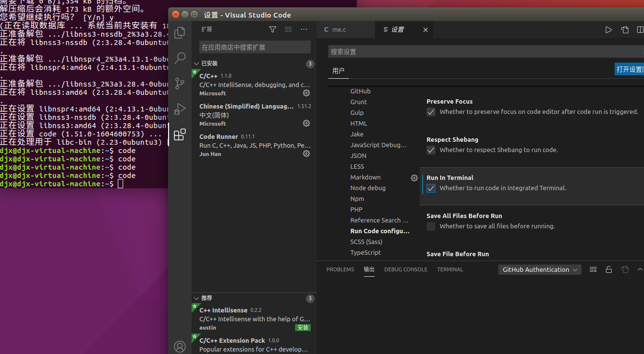Open the 输出 panel tab
644x354 pixels.
(369, 269)
